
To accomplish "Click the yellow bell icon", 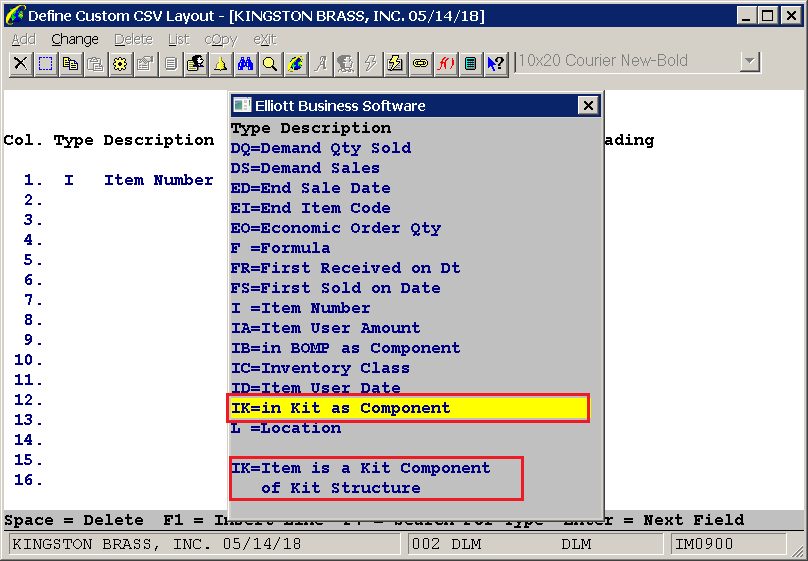I will click(221, 64).
